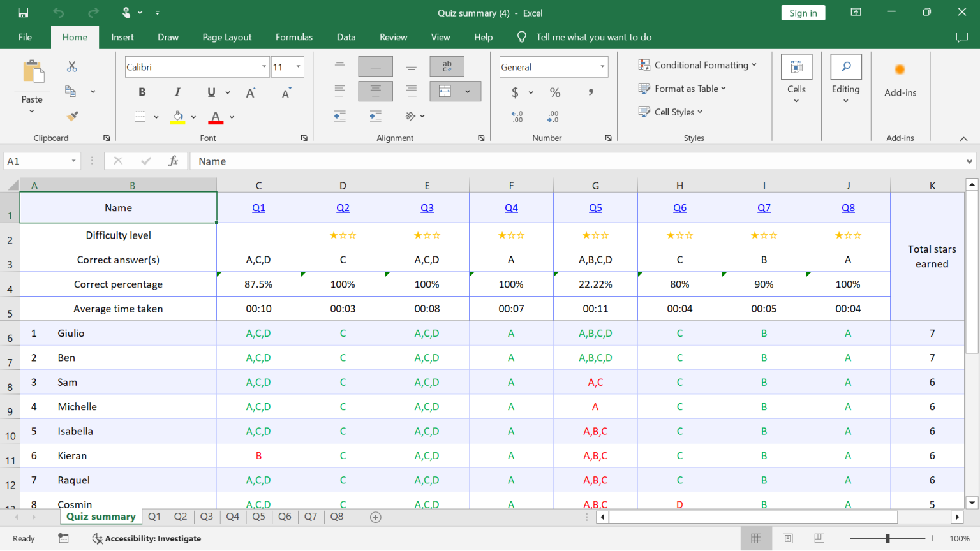Apply the Percent Style number format
The height and width of the screenshot is (551, 980).
[x=554, y=92]
